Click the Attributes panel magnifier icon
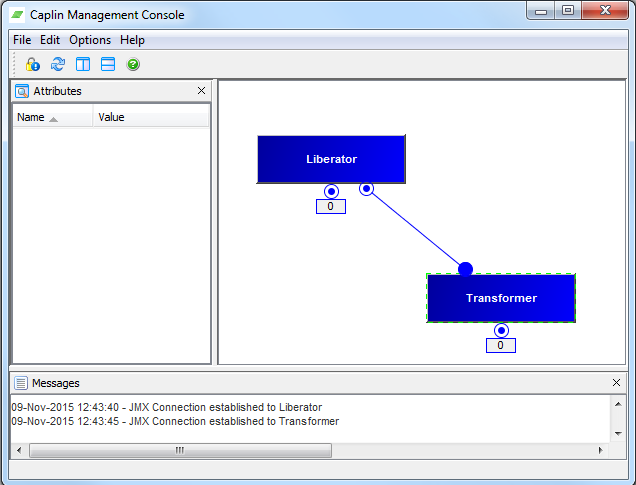Screen dimensions: 636x485 click(x=22, y=91)
